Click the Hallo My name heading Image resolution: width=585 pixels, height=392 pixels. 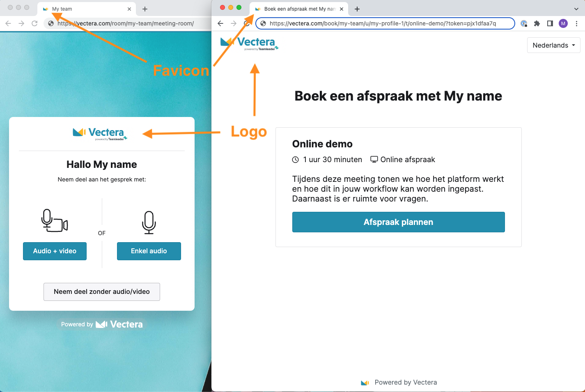[102, 165]
